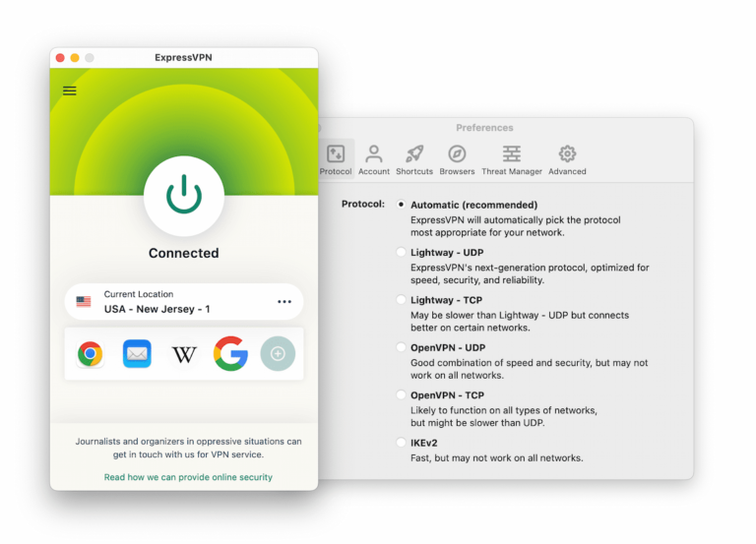Image resolution: width=756 pixels, height=544 pixels.
Task: Open the Shortcuts preferences tab
Action: [x=414, y=159]
